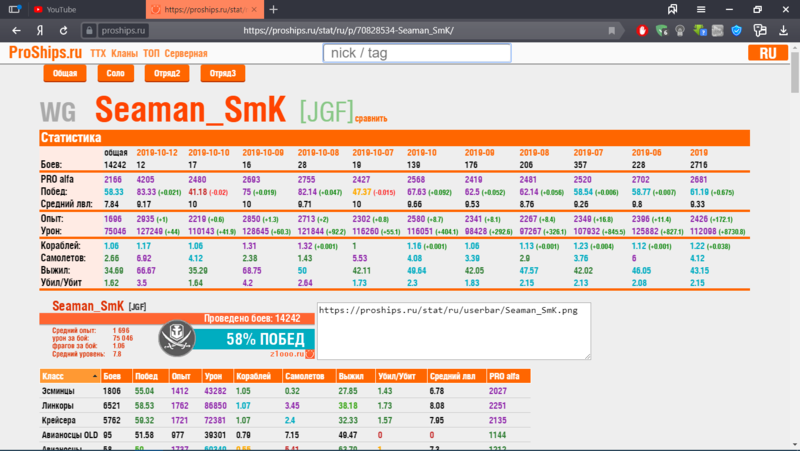Select the Отряд2 stats button

click(167, 73)
